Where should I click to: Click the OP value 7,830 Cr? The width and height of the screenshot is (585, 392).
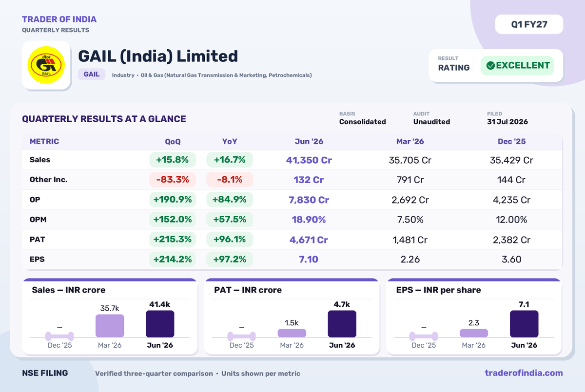309,200
